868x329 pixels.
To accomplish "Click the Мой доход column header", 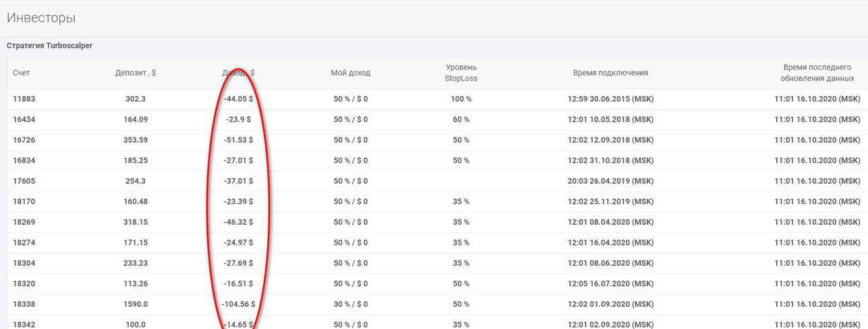I will click(351, 73).
